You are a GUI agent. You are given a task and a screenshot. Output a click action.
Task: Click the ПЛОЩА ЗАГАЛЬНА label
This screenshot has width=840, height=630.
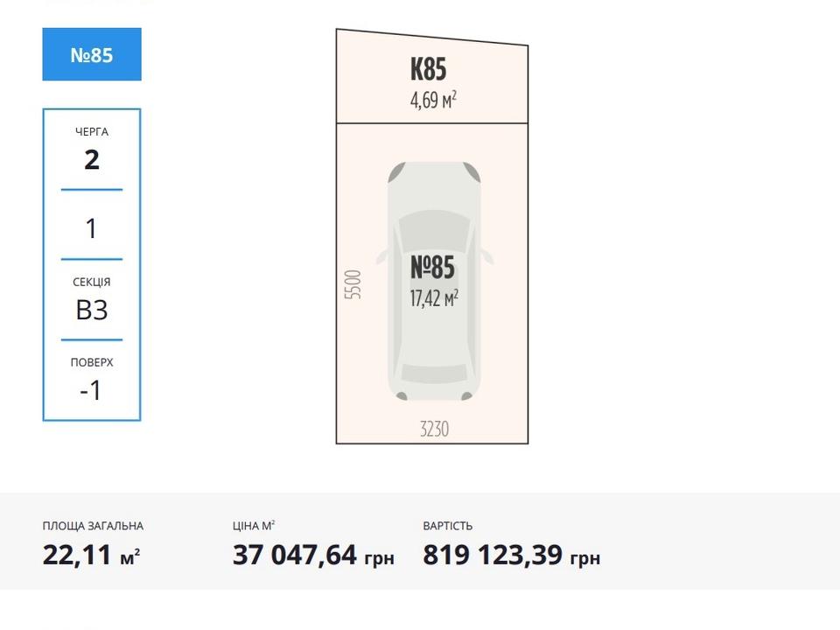click(93, 526)
